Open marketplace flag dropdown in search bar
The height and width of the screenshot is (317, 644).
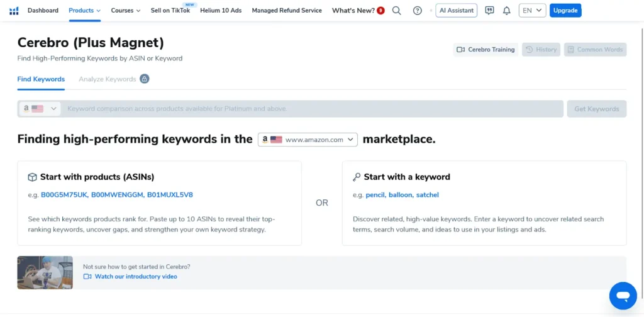pos(40,109)
